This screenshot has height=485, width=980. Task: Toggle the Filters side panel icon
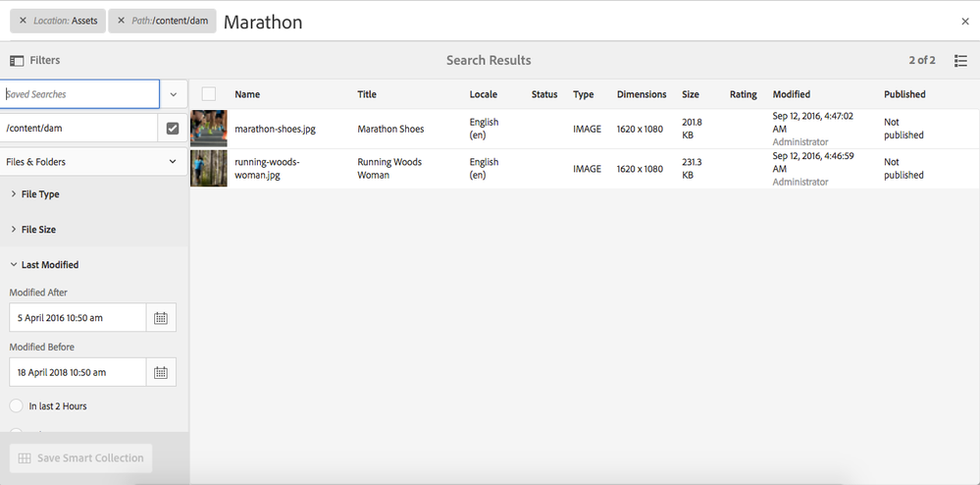(17, 61)
